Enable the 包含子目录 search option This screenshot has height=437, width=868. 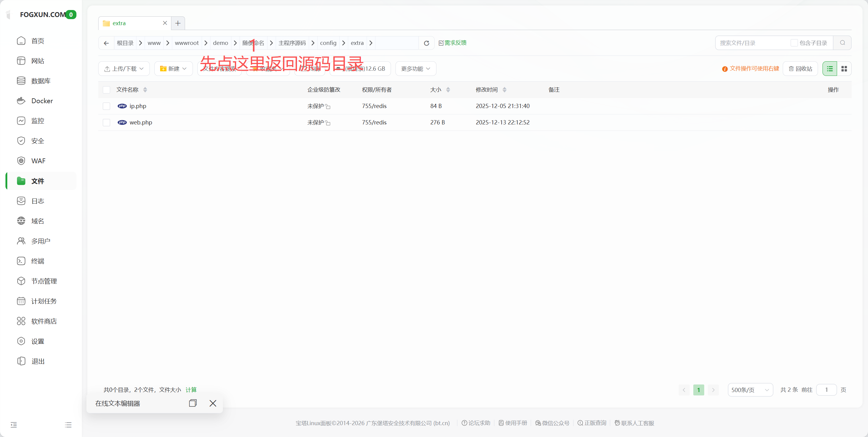pos(794,43)
